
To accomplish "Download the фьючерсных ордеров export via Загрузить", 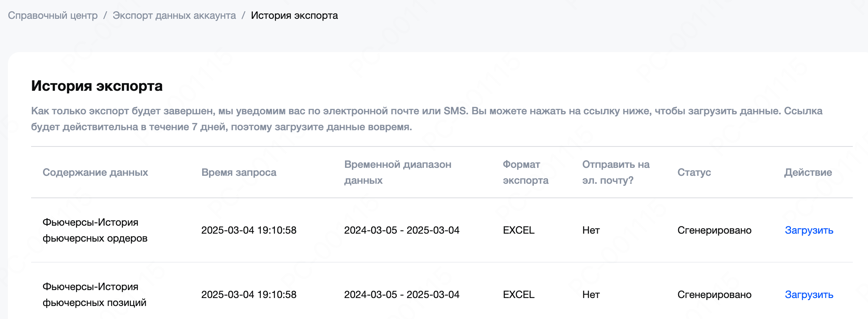I will click(809, 230).
